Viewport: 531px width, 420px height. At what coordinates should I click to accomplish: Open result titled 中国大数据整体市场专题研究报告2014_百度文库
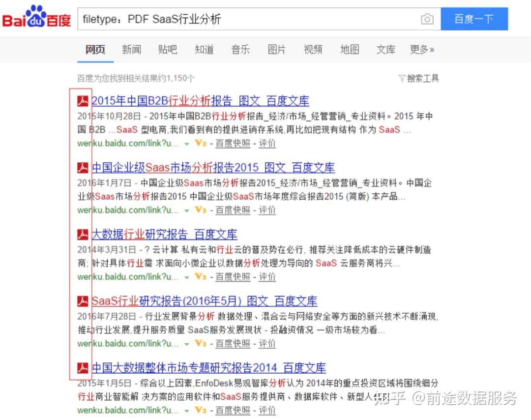click(x=208, y=367)
